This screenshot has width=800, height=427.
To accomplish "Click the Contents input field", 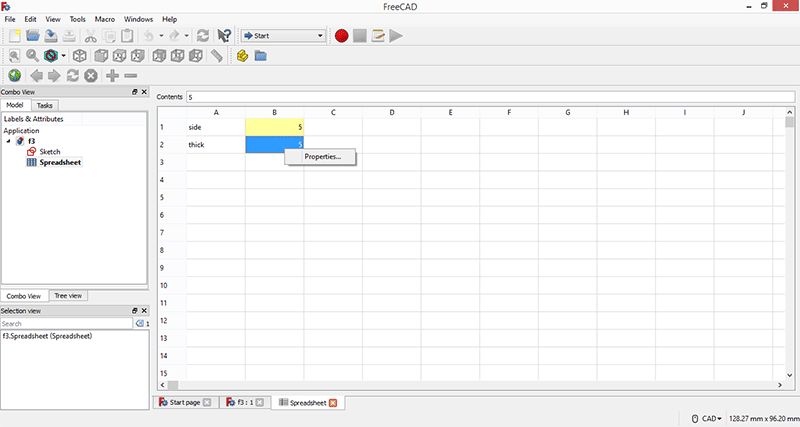I will [490, 97].
